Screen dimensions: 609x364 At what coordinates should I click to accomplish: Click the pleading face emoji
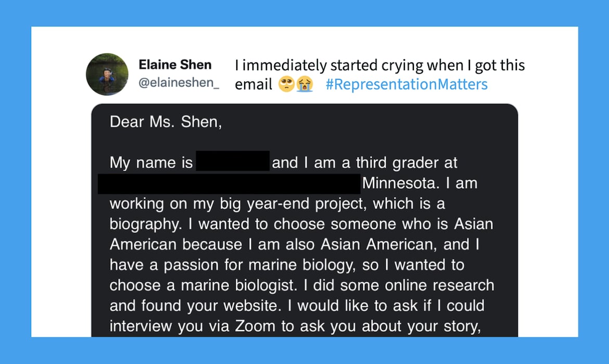point(286,85)
